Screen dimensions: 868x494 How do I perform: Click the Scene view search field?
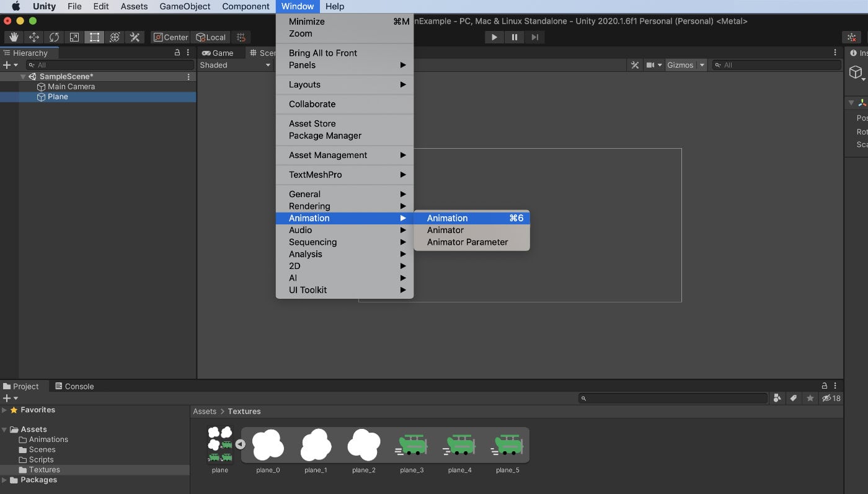click(776, 65)
